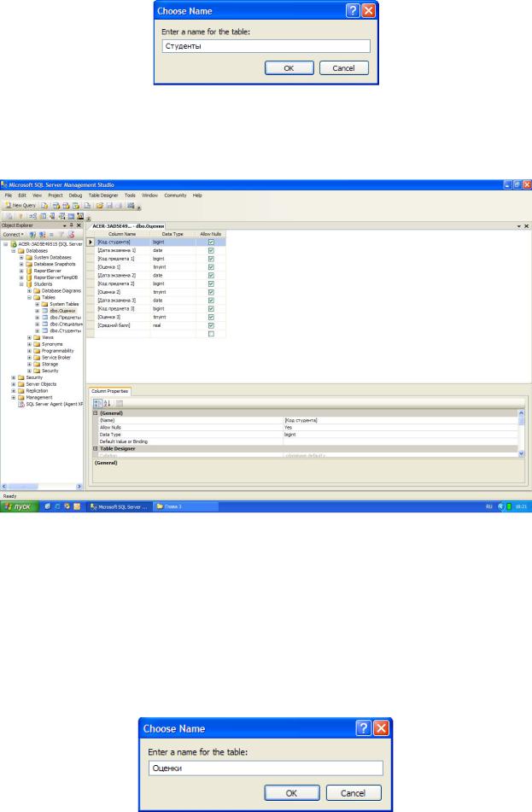This screenshot has height=812, width=532.
Task: Toggle Allow Nulls for Код предмета 1
Action: coord(211,259)
